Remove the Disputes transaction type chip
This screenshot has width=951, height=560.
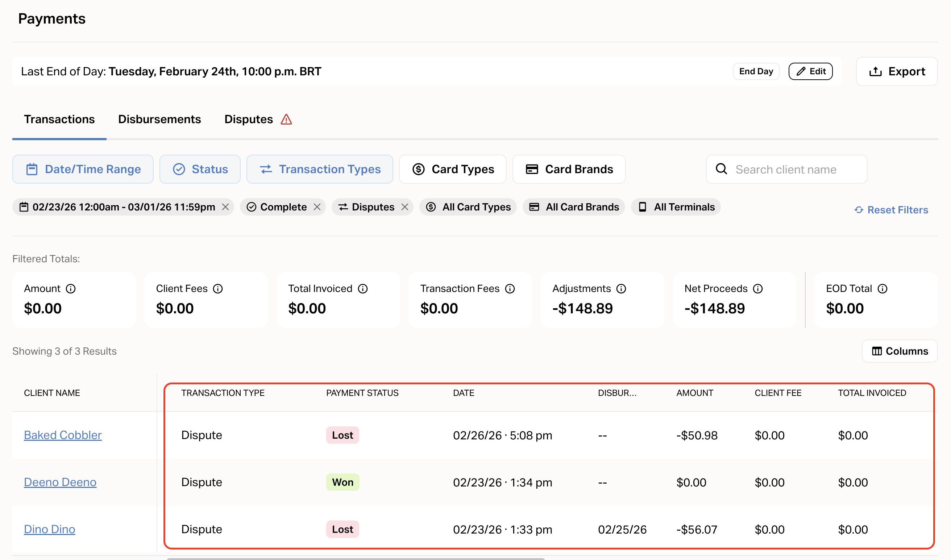(405, 207)
